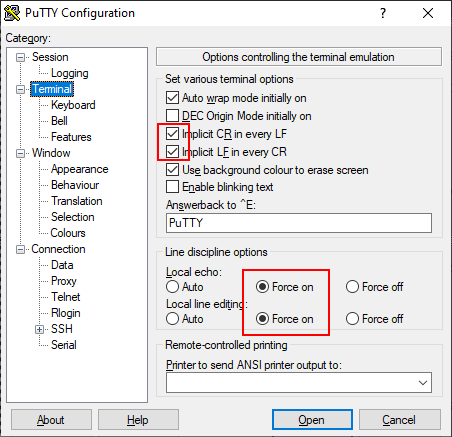
Task: Collapse the Window tree node
Action: click(21, 153)
